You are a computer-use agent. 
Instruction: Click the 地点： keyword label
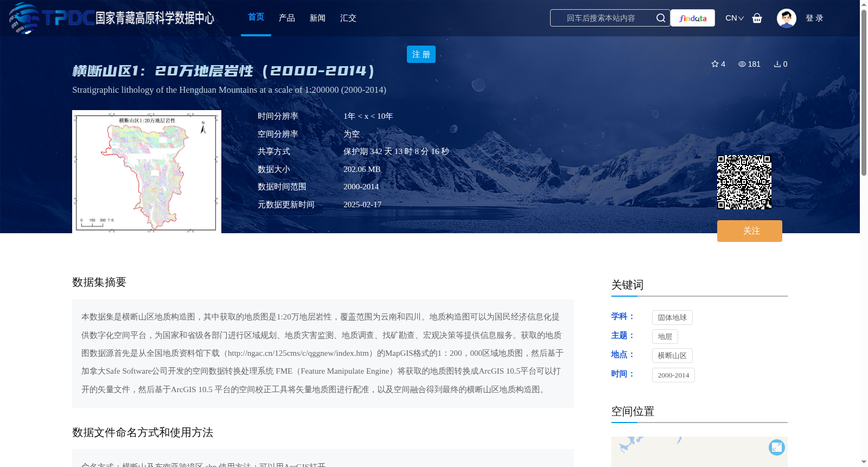[x=623, y=354]
